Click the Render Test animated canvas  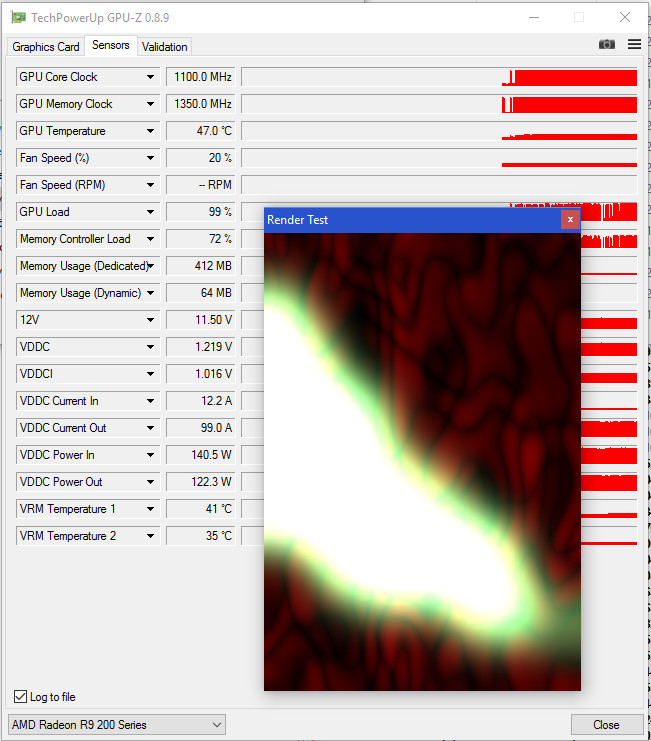pos(422,461)
